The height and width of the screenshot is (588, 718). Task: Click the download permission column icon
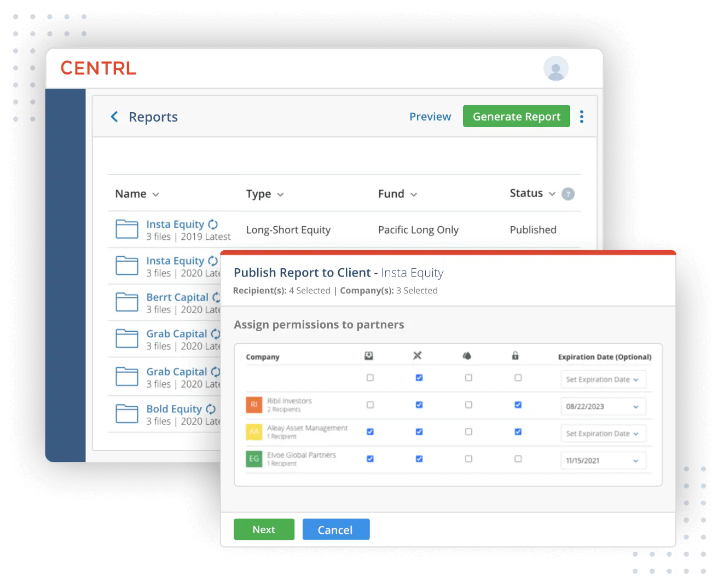[369, 356]
